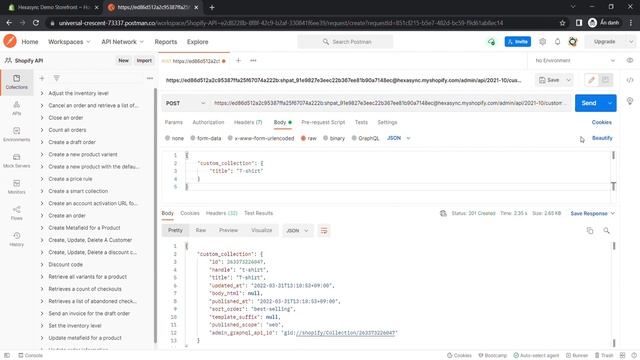
Task: Open the code snippet panel icon
Action: 630,80
